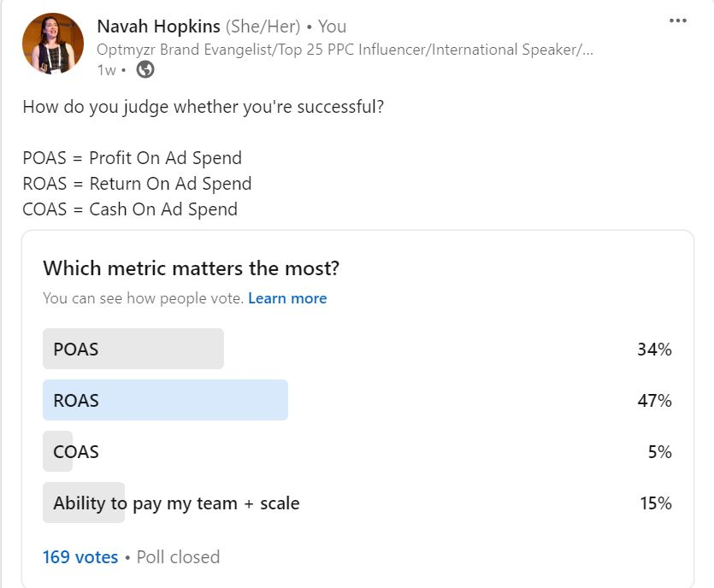
Task: Click the 'How do you judge' post text
Action: pyautogui.click(x=204, y=107)
